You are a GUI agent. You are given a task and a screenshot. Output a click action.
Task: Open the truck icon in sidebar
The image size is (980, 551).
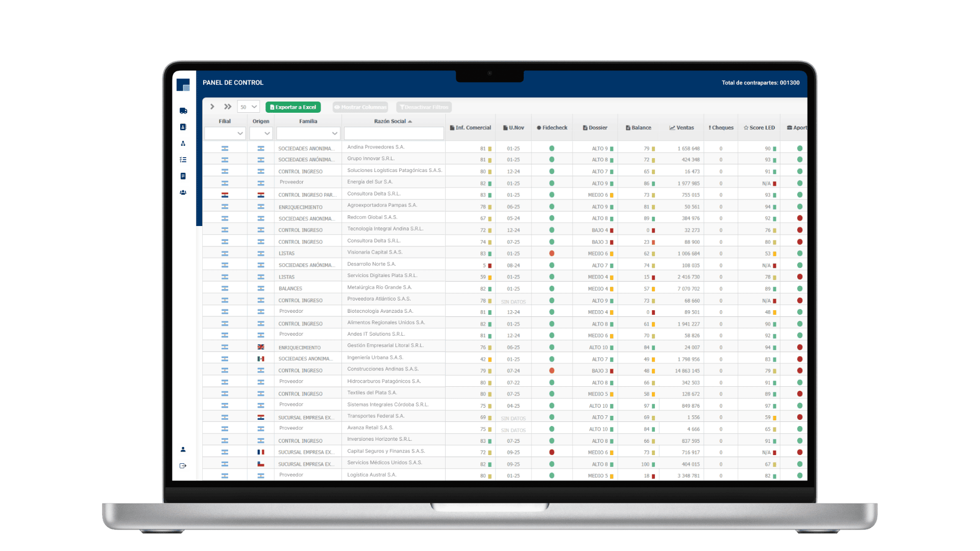tap(183, 111)
